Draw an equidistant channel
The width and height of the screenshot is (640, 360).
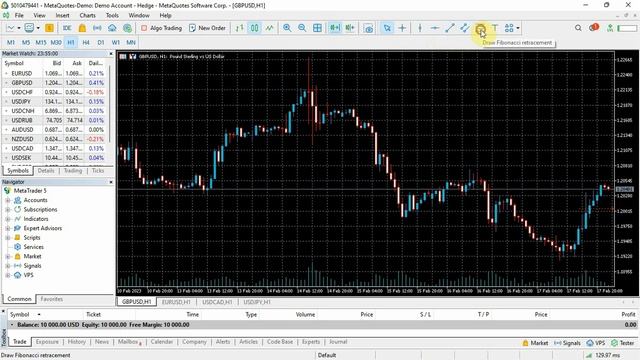pos(464,28)
